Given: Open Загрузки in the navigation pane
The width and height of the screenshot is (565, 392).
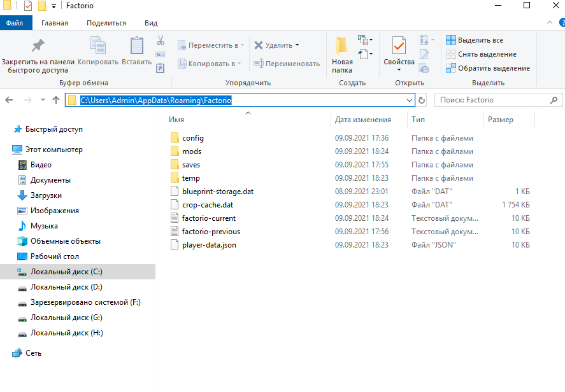Looking at the screenshot, I should (x=46, y=195).
